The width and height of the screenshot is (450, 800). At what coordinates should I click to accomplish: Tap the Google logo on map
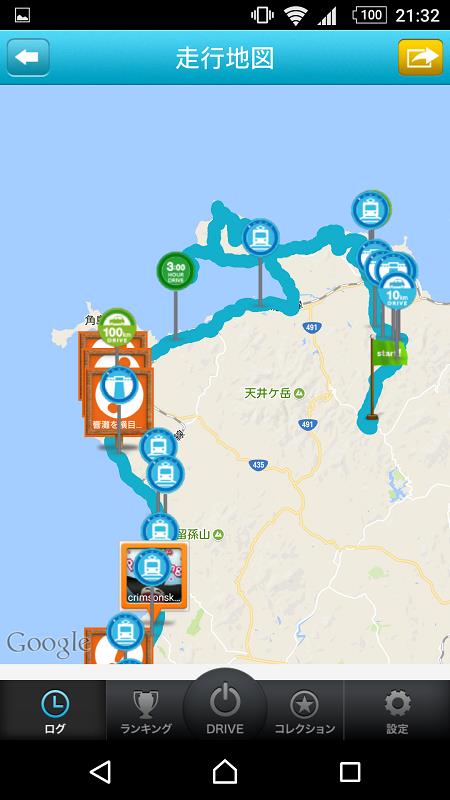(x=48, y=644)
